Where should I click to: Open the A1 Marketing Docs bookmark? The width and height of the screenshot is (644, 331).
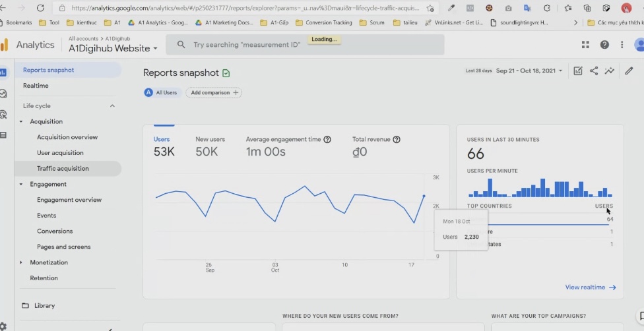pos(224,22)
